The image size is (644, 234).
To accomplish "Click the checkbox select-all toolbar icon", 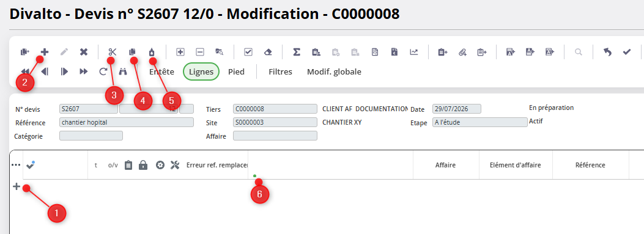I will 248,52.
